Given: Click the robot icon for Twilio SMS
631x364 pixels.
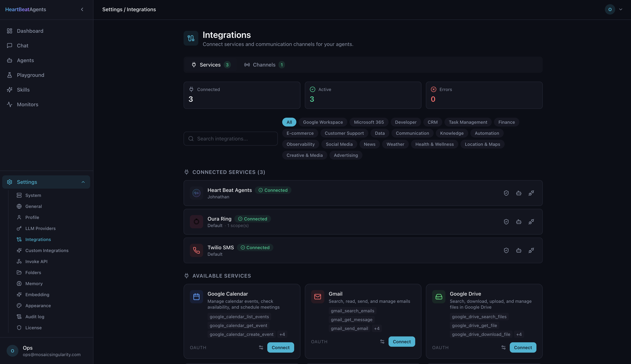Looking at the screenshot, I should tap(519, 250).
